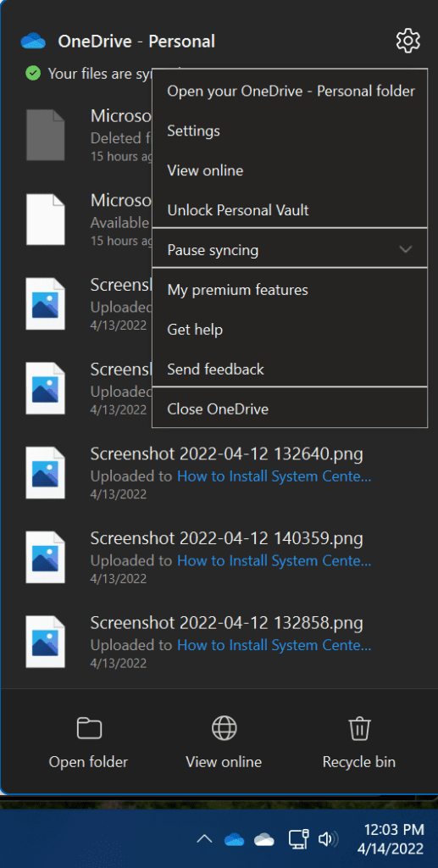
Task: Open the Recycle bin icon
Action: tap(359, 728)
